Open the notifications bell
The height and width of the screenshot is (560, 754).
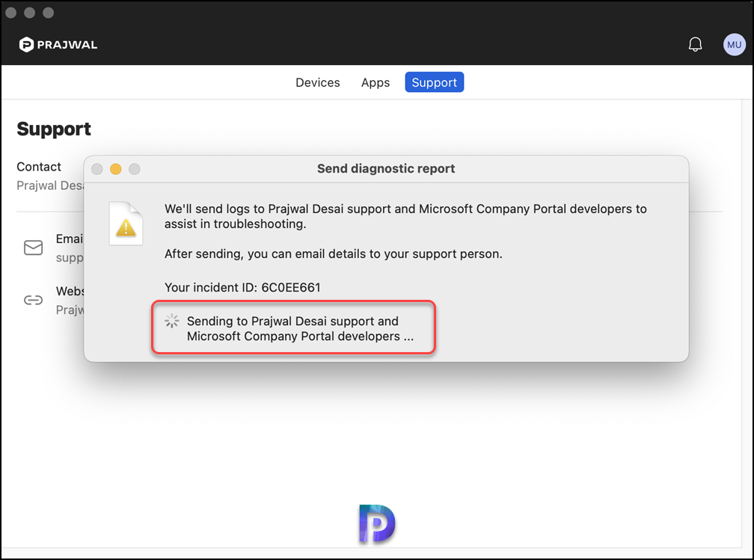click(695, 44)
